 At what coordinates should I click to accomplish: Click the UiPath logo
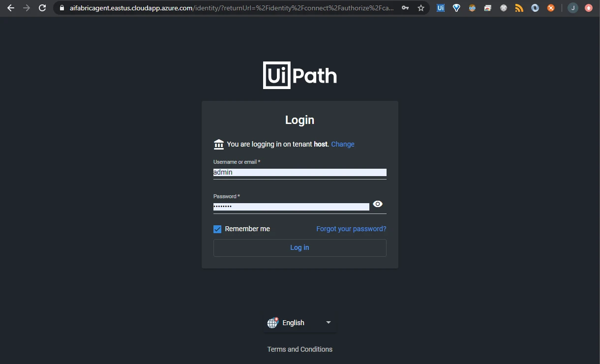pyautogui.click(x=300, y=75)
